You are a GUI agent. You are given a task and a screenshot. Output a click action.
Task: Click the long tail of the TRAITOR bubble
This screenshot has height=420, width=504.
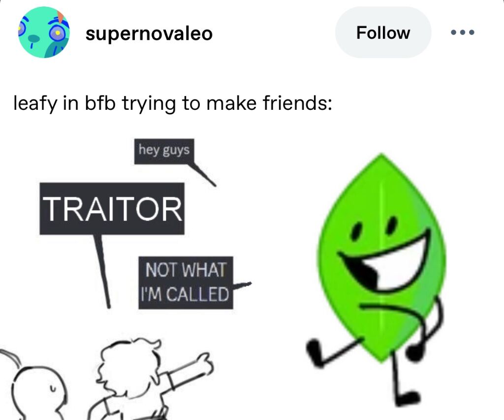coord(102,271)
